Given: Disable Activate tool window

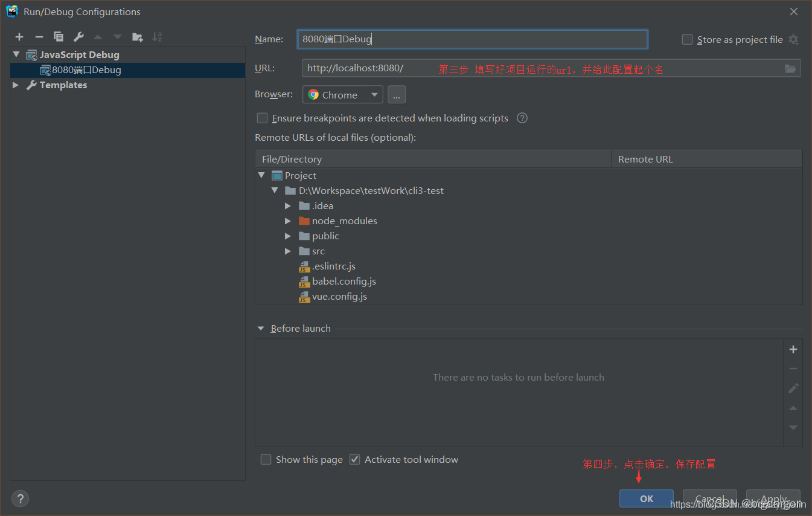Looking at the screenshot, I should (354, 459).
